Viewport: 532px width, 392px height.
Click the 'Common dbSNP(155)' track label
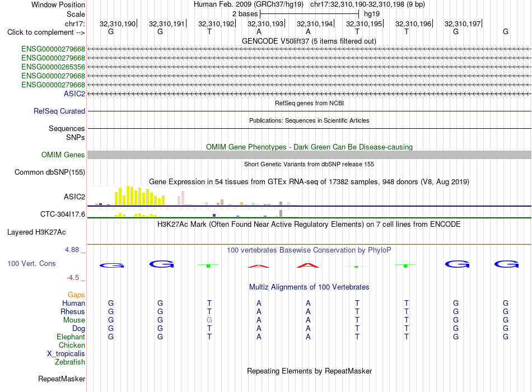50,172
